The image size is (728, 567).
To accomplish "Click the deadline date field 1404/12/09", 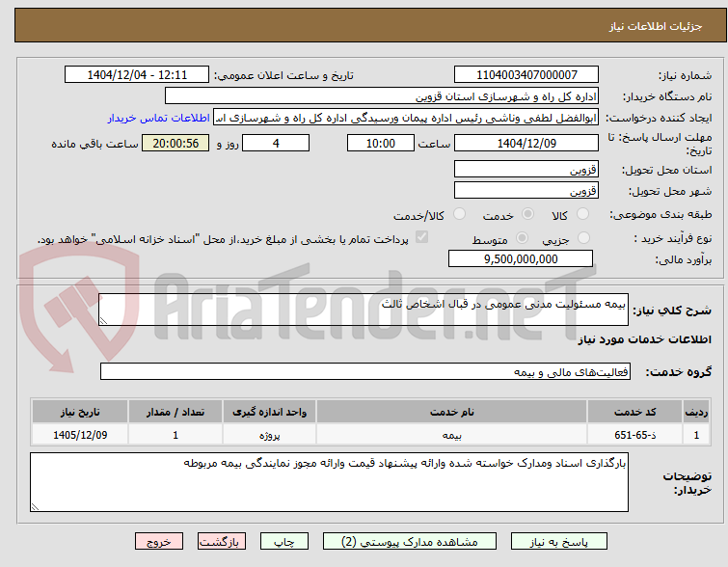I will (526, 143).
